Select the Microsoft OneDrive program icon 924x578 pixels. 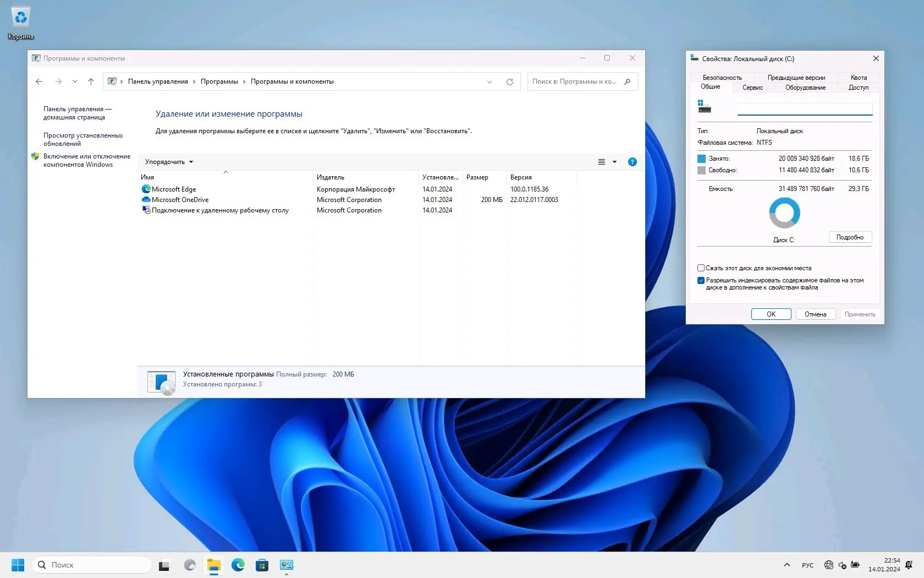point(146,199)
